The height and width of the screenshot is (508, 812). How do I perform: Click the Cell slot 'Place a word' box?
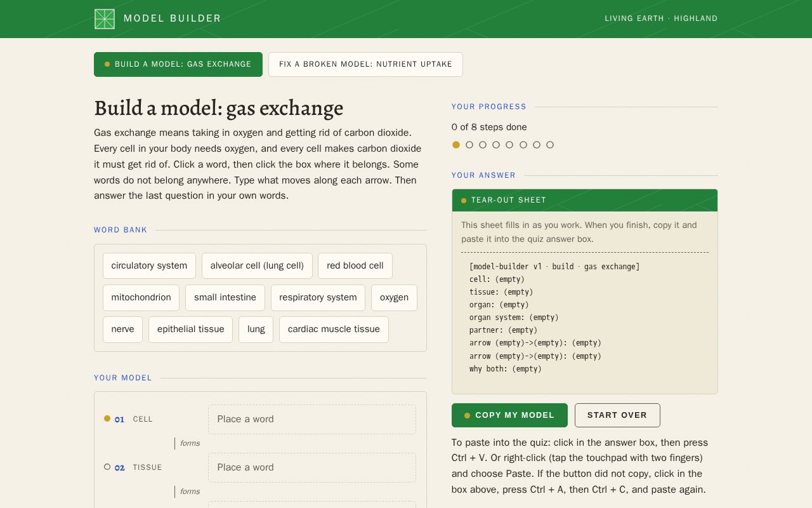pos(312,419)
